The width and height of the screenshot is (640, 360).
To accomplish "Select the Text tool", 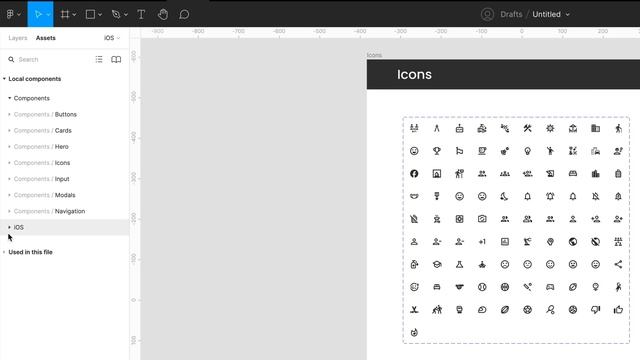I will [141, 14].
